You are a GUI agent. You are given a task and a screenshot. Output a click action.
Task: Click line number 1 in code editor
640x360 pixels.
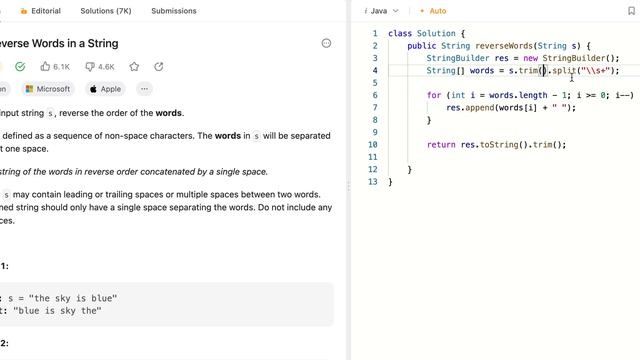pyautogui.click(x=375, y=33)
